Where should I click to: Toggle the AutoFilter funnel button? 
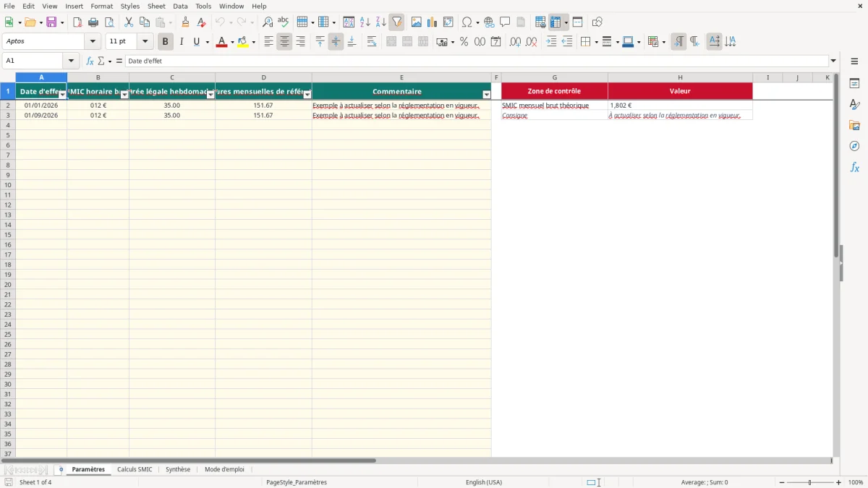coord(397,22)
